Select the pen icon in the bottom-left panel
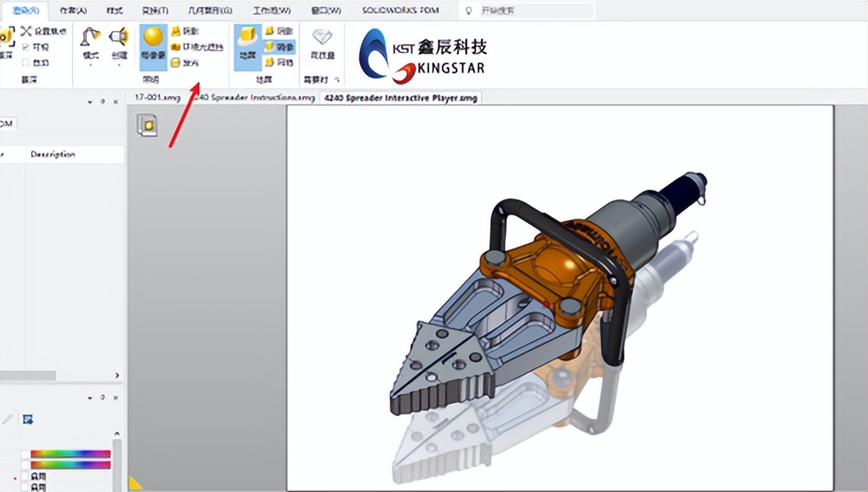The width and height of the screenshot is (868, 492). click(7, 418)
